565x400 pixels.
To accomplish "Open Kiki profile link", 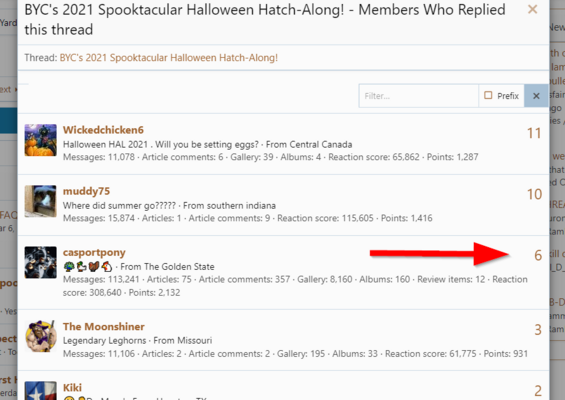I will 72,388.
